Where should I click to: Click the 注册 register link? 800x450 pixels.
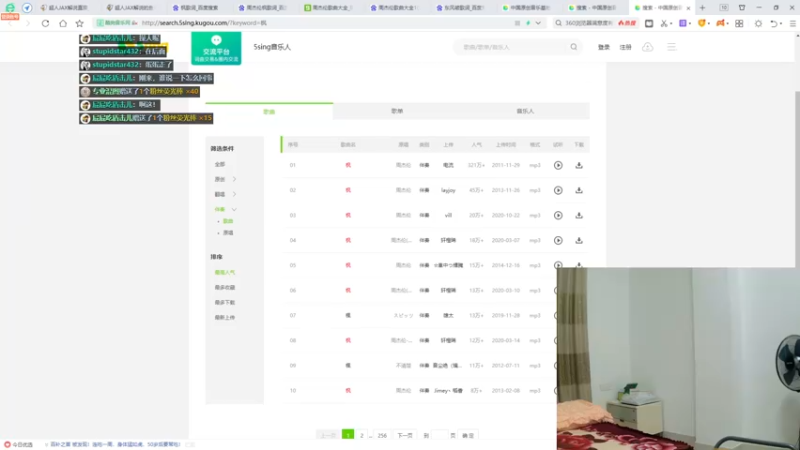point(626,47)
